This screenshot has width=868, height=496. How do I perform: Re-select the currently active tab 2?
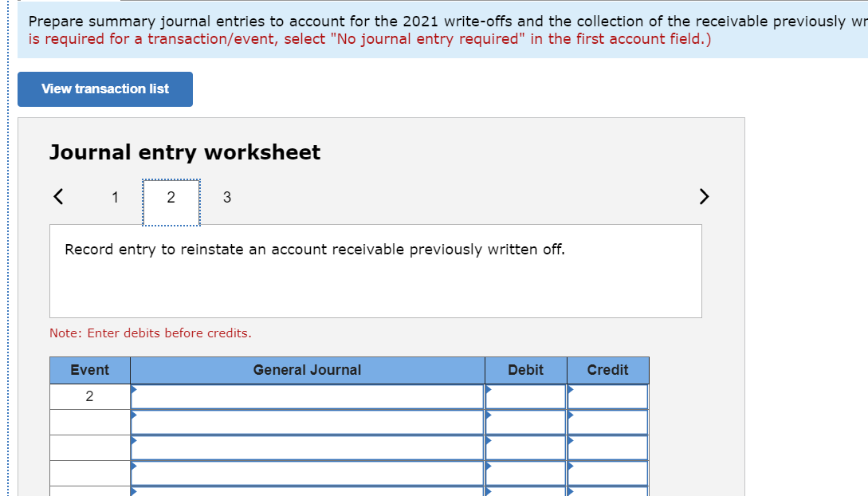point(171,198)
